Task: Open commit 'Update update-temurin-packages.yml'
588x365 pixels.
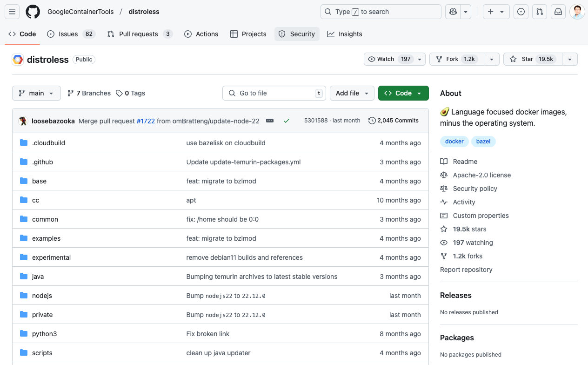Action: (x=243, y=162)
